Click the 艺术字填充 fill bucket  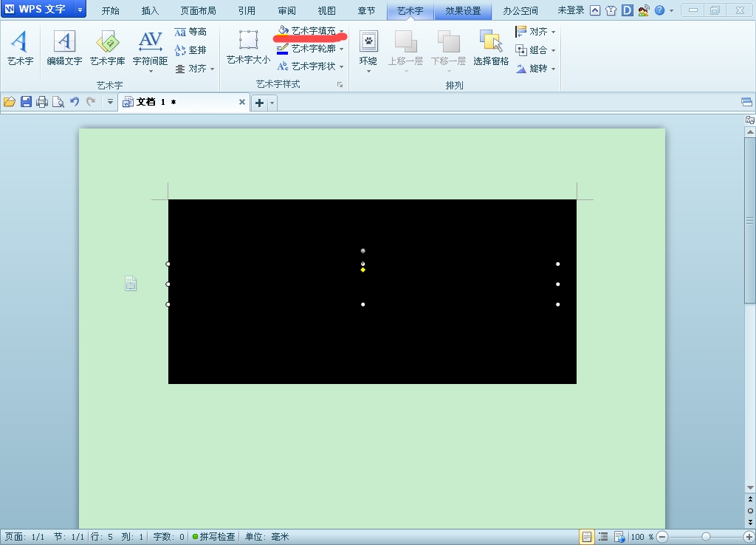coord(283,30)
